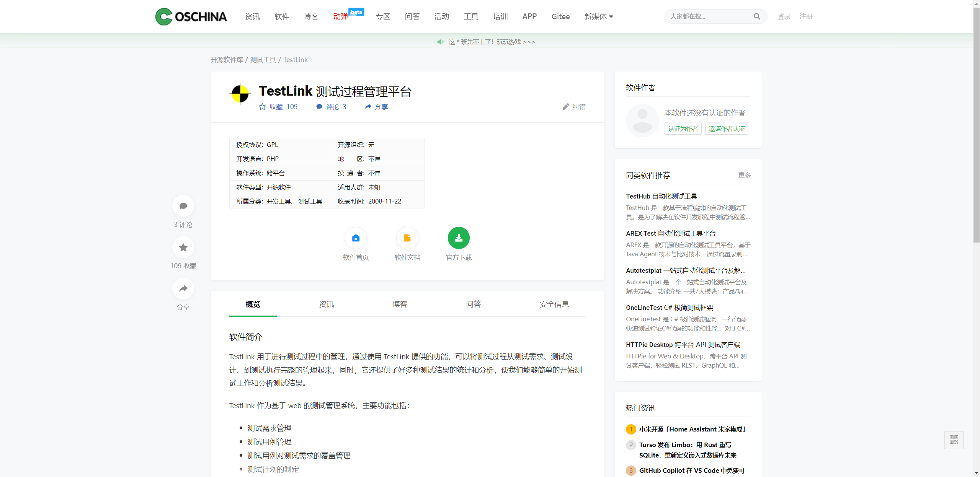Switch to the 安全信息 tab
The height and width of the screenshot is (477, 980).
[x=554, y=304]
